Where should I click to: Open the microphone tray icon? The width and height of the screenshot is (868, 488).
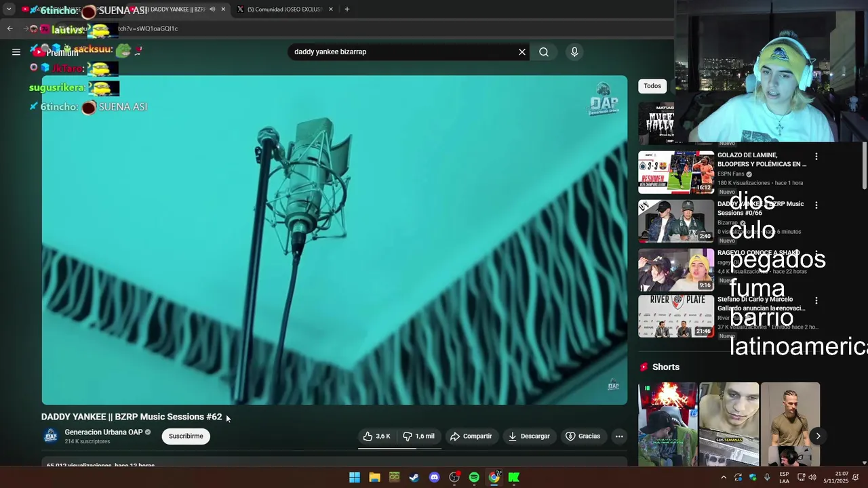tap(767, 478)
